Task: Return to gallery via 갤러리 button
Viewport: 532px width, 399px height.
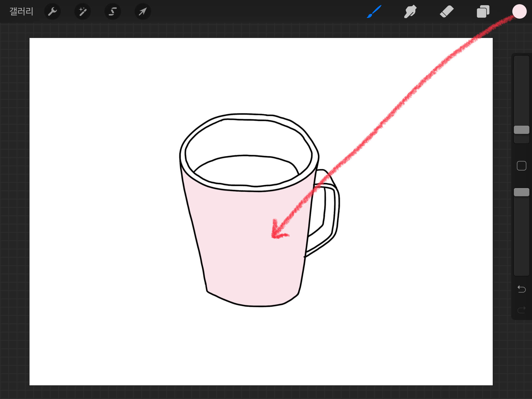Action: (21, 11)
